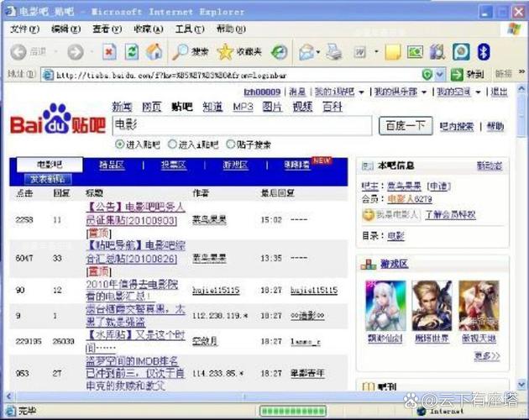
Task: Expand the 我的俱乐部 dropdown
Action: pyautogui.click(x=424, y=92)
